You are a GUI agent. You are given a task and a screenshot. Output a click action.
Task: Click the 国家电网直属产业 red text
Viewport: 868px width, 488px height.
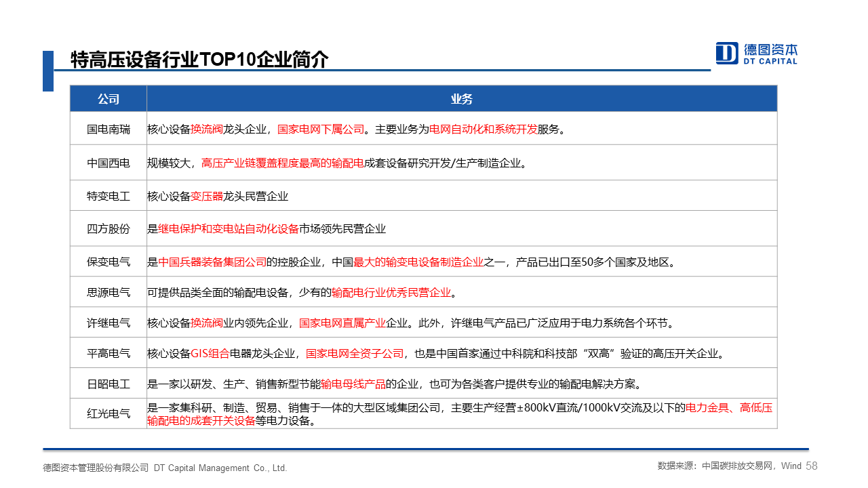342,323
